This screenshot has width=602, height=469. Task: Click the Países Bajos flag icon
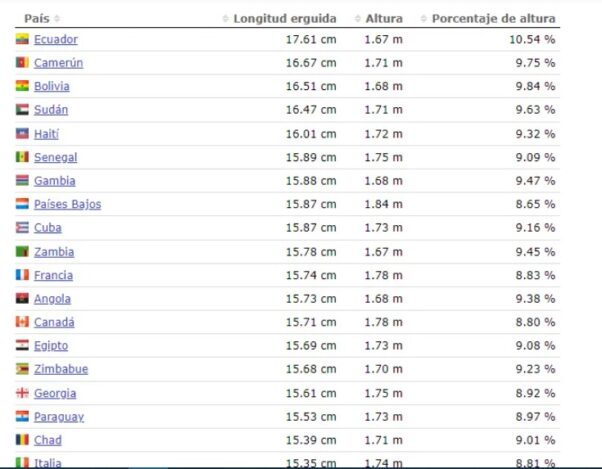point(22,204)
